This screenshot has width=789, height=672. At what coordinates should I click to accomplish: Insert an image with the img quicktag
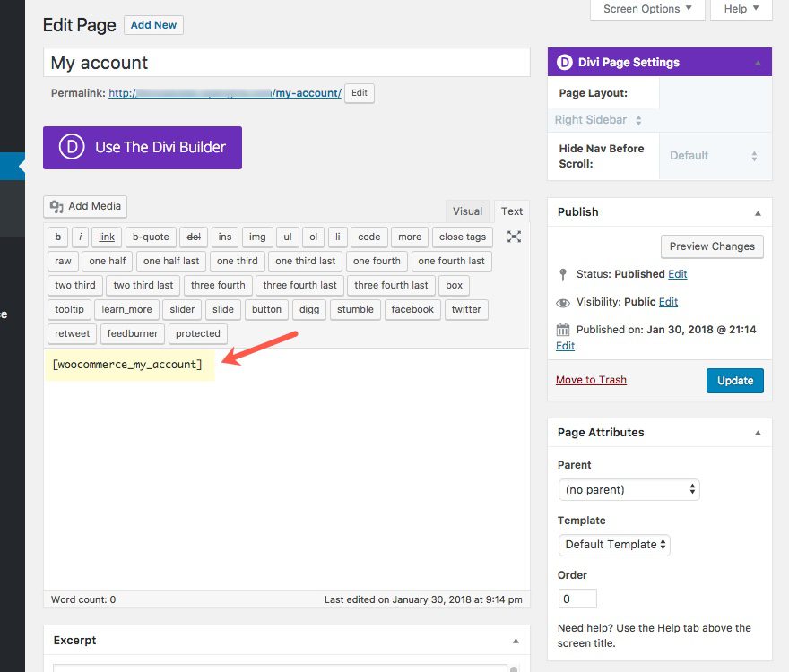[x=257, y=237]
